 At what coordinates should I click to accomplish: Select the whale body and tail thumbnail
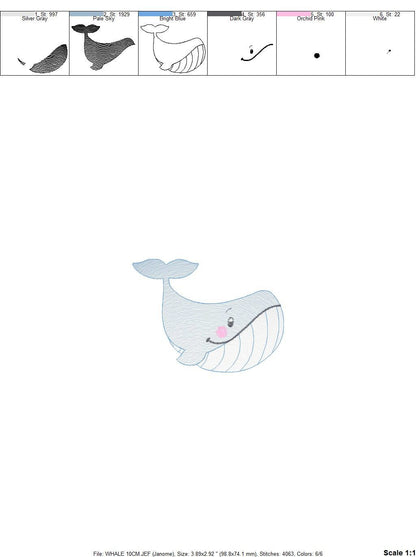coord(103,47)
